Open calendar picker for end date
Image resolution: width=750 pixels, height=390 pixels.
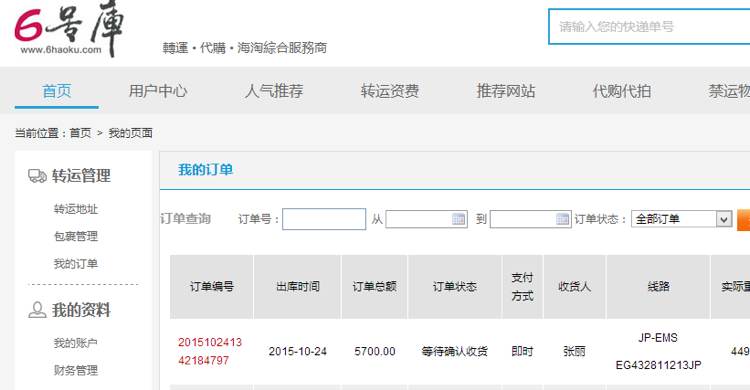pyautogui.click(x=562, y=219)
